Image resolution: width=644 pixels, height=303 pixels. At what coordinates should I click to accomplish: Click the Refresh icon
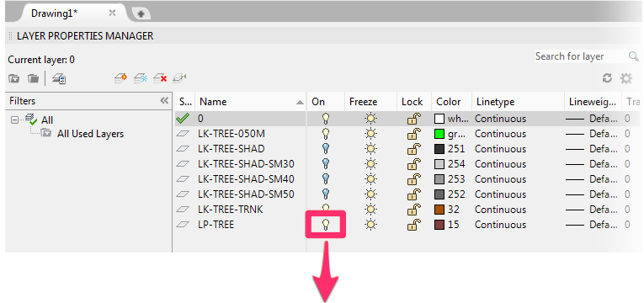click(607, 78)
